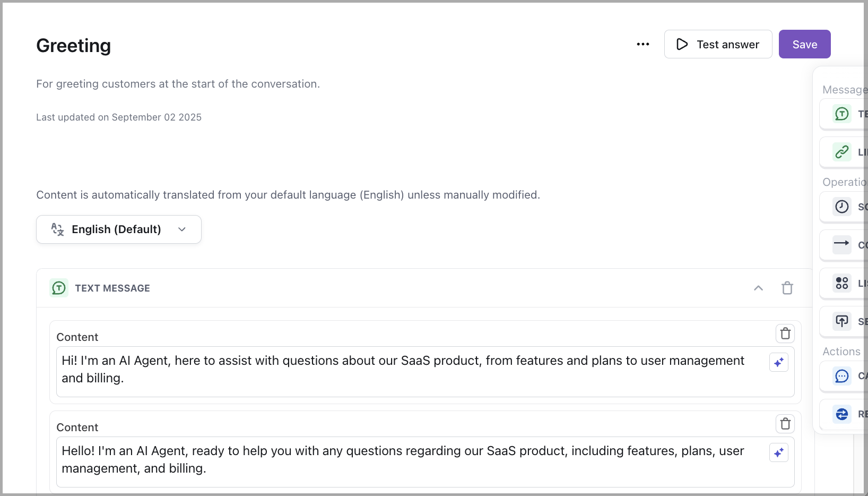868x496 pixels.
Task: Add a Link element from the sidebar
Action: point(843,152)
